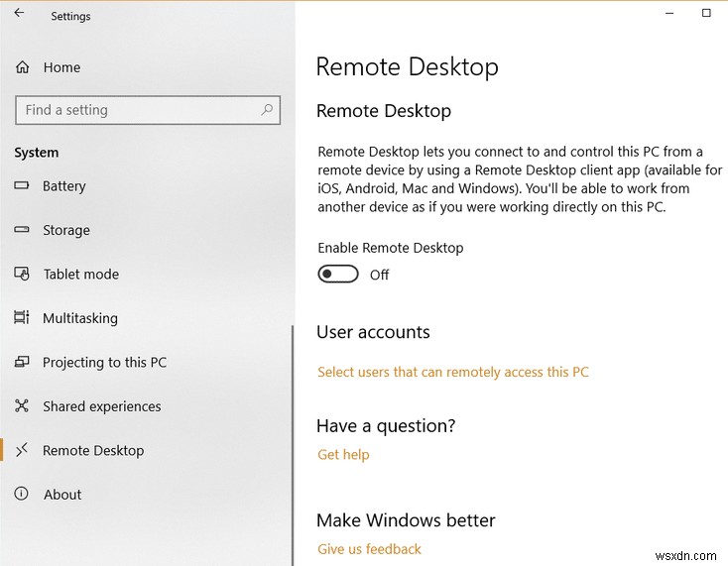Click the Off label beside toggle
The image size is (728, 566).
379,276
